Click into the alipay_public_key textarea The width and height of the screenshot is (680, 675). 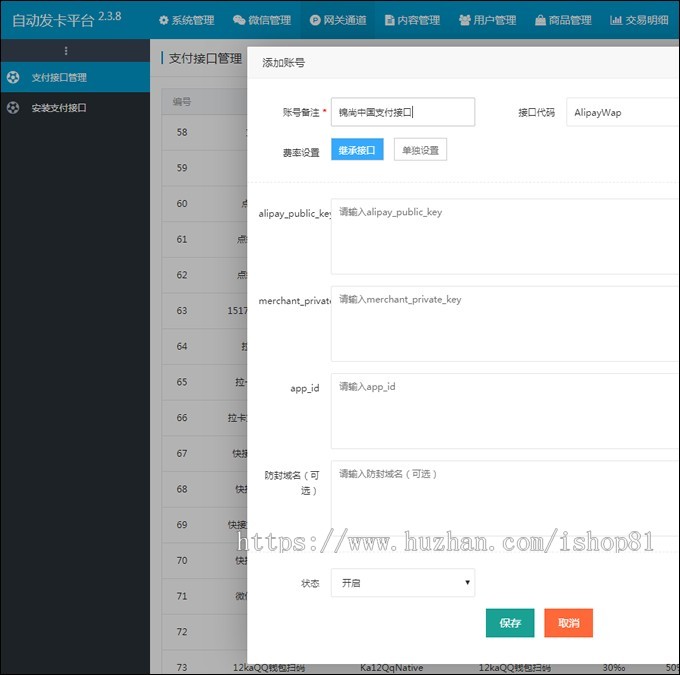pos(505,236)
